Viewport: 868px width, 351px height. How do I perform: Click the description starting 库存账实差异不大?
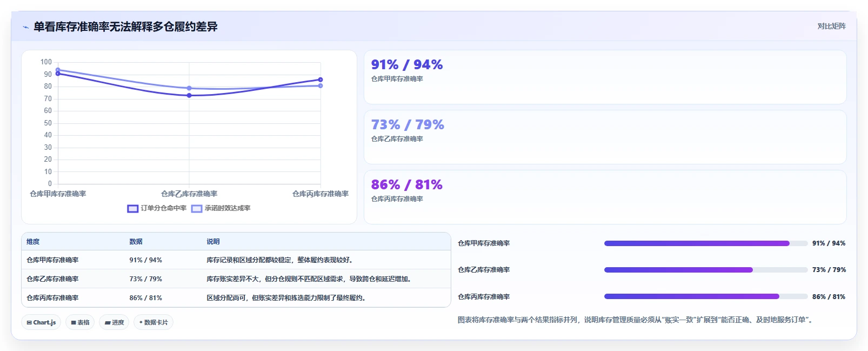point(310,279)
